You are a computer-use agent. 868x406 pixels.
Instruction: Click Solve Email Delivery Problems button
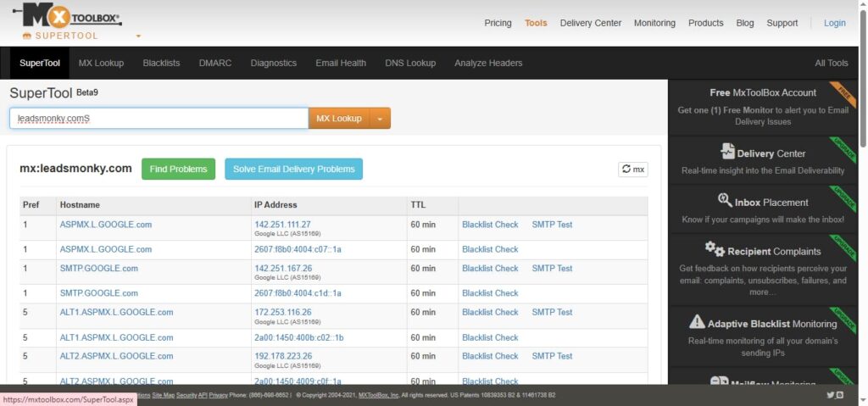[x=293, y=169]
